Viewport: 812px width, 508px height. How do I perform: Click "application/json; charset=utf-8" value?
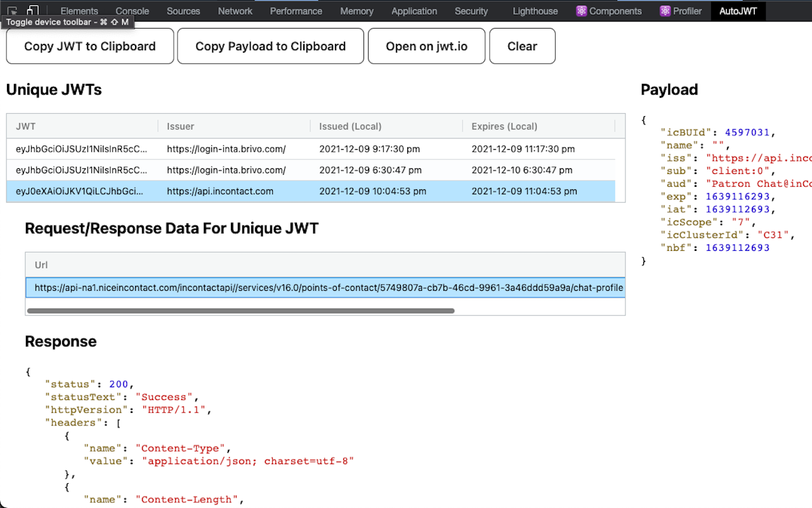(x=247, y=461)
